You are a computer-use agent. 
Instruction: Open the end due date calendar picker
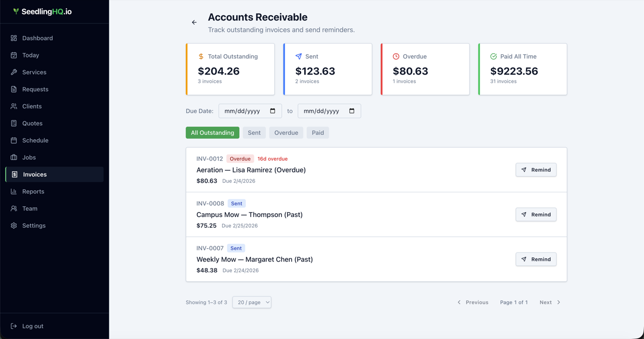click(x=352, y=111)
